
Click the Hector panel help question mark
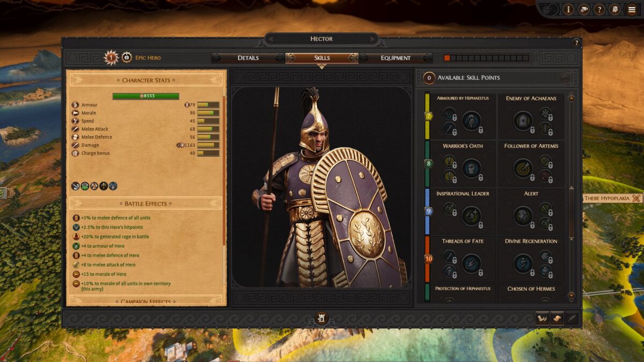point(577,43)
